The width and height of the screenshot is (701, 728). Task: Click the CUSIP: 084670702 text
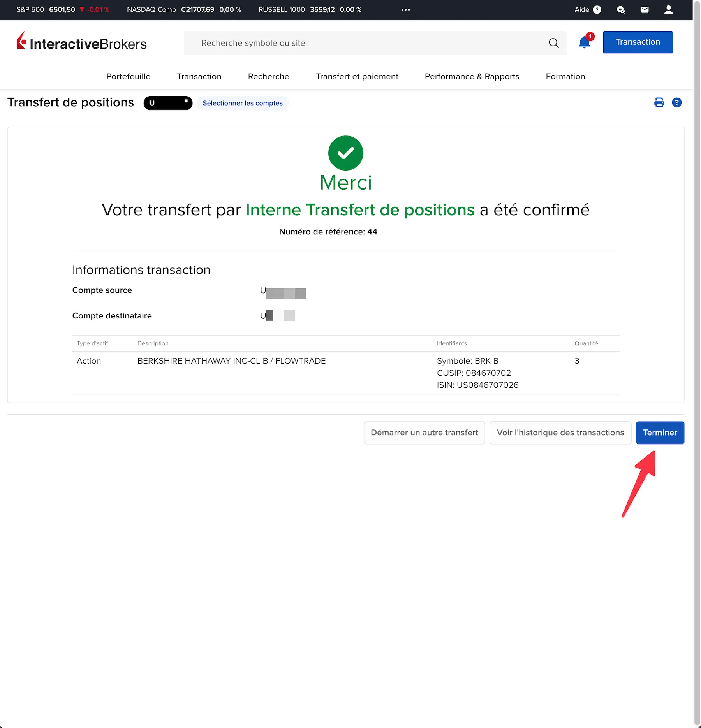[474, 373]
